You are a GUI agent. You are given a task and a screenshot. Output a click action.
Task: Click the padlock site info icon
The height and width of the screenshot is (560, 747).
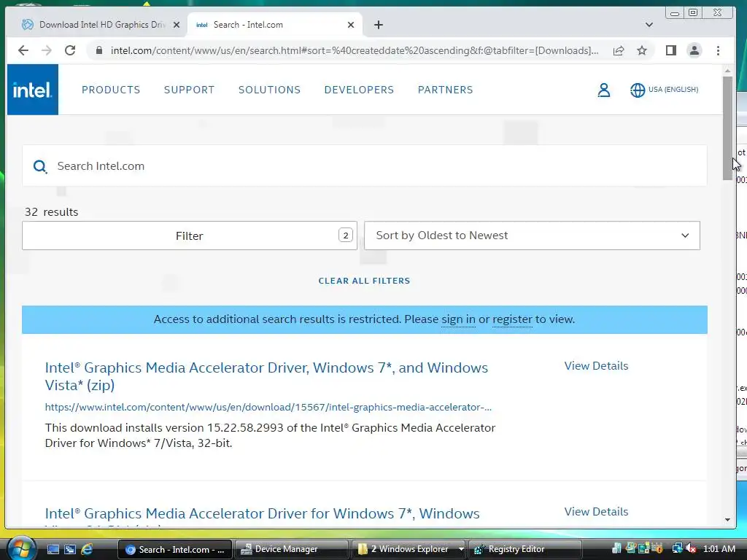click(99, 50)
